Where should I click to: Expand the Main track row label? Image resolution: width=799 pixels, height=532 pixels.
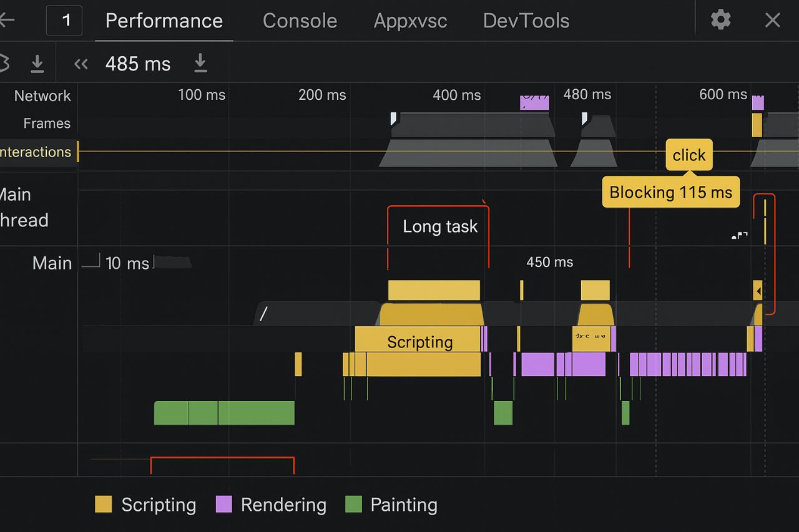(52, 263)
